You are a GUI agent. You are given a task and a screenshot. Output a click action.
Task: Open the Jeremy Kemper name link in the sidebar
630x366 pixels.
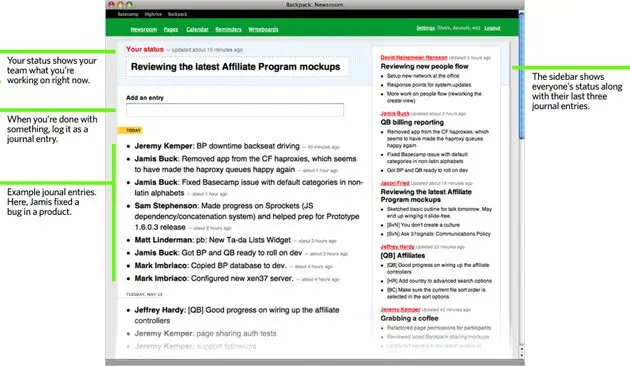(x=400, y=309)
